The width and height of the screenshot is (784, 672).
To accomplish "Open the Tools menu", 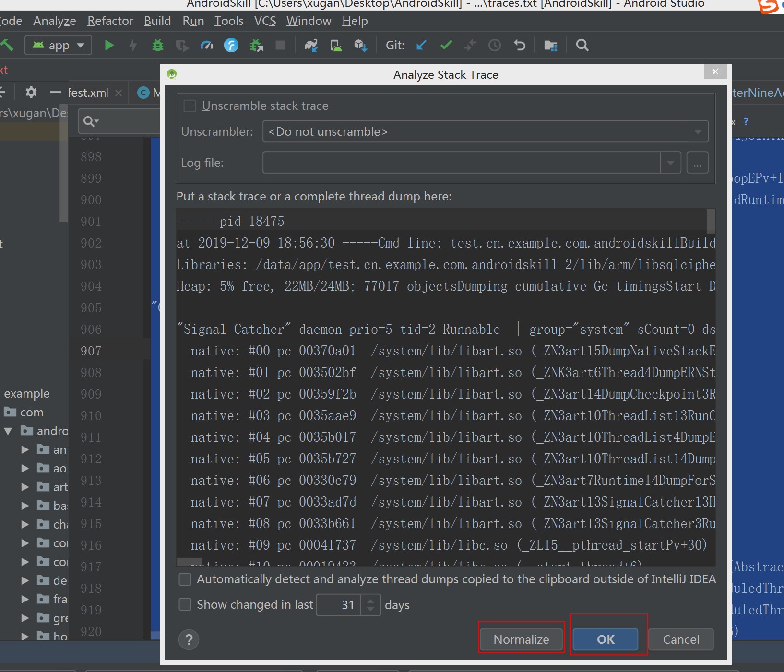I will pyautogui.click(x=229, y=21).
